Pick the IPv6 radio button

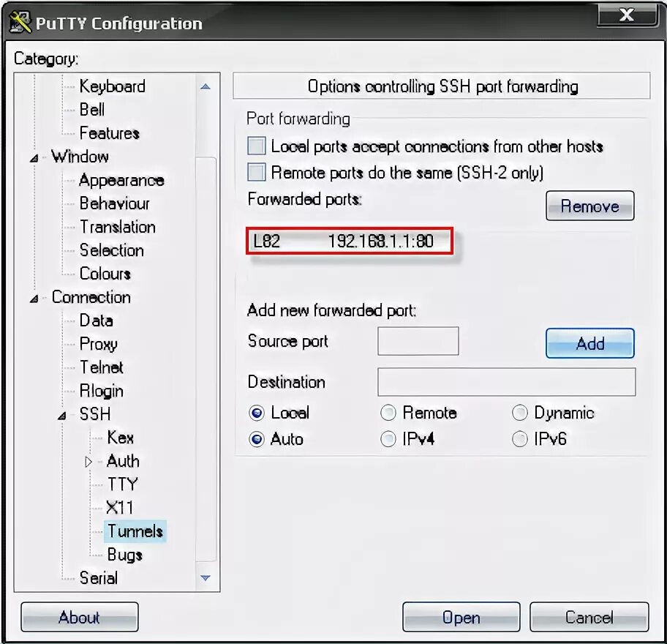coord(520,439)
